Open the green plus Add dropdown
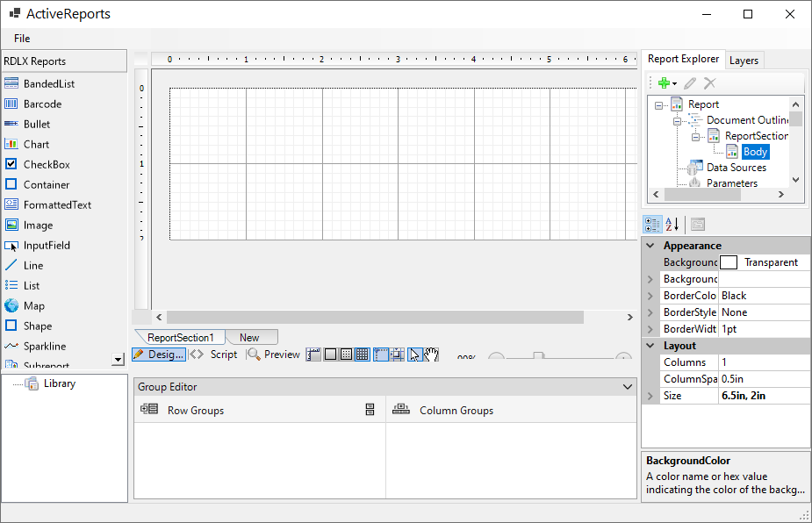 (x=667, y=82)
